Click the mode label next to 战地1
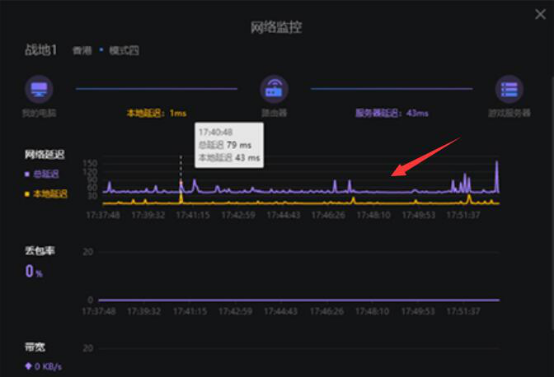The image size is (554, 378). 124,51
